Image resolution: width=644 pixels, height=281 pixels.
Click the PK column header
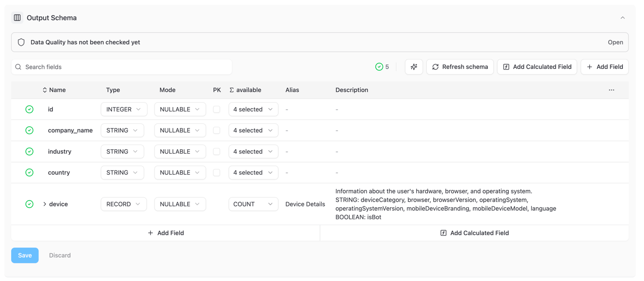pos(217,90)
